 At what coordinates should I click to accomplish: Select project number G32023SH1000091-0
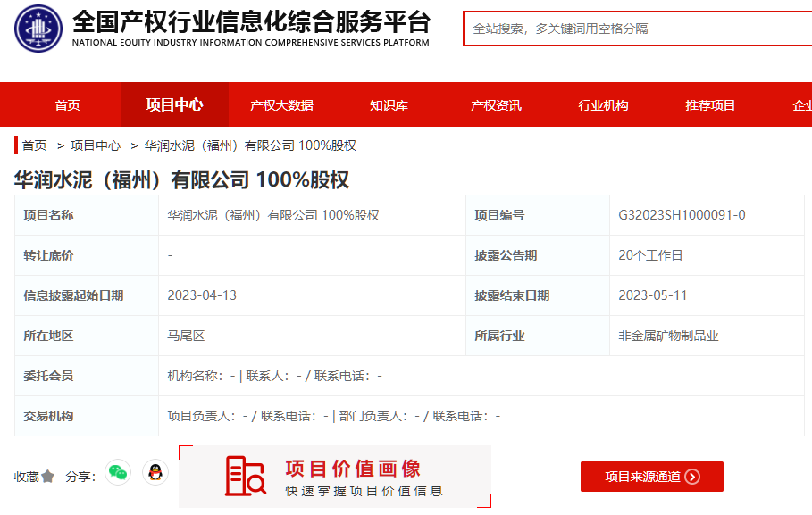(682, 215)
